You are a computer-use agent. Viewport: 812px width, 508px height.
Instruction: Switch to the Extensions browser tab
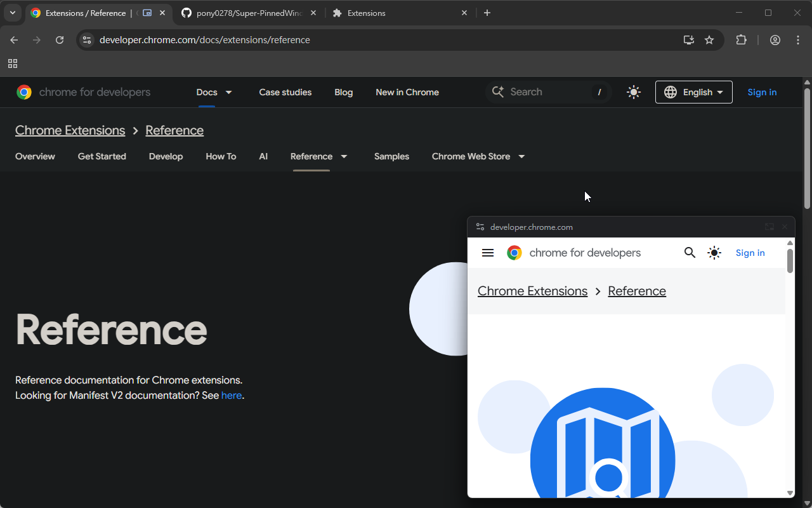[x=400, y=13]
